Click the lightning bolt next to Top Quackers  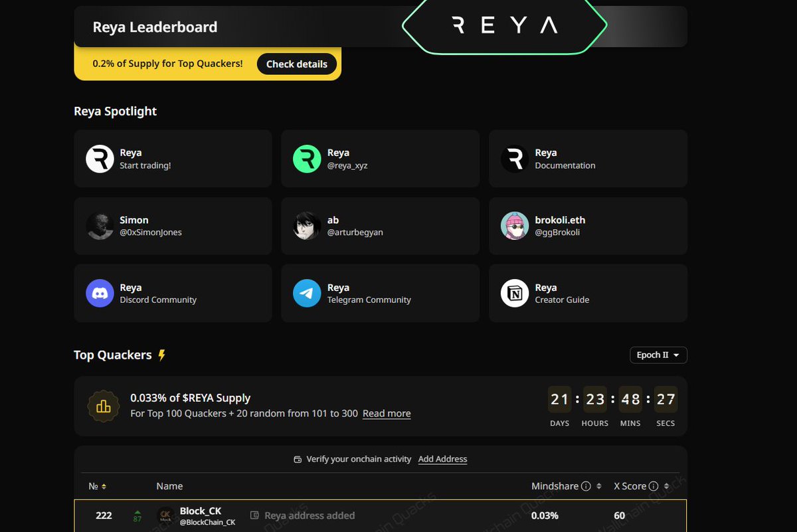pyautogui.click(x=161, y=355)
